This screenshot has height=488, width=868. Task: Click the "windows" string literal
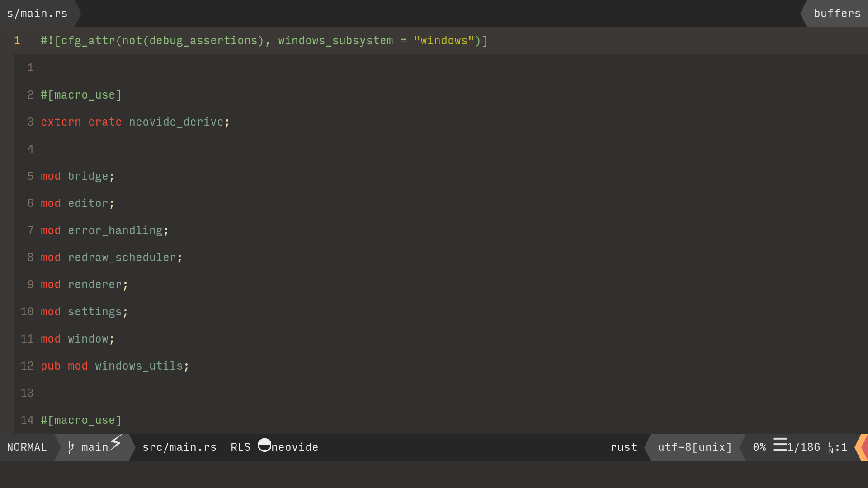(x=444, y=41)
